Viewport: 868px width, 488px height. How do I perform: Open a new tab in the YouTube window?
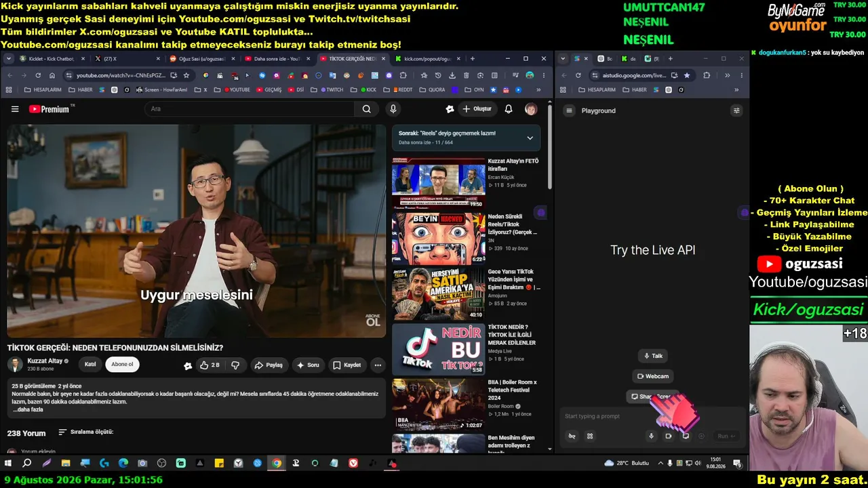click(x=473, y=59)
